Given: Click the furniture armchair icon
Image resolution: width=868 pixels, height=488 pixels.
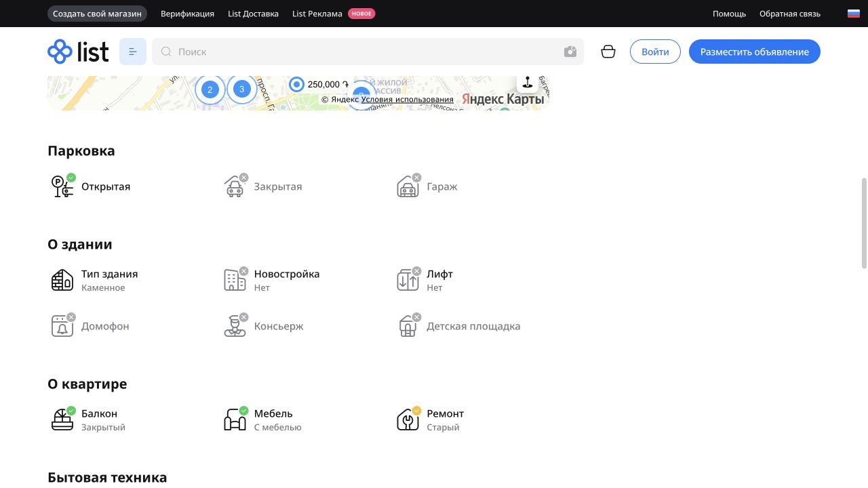Looking at the screenshot, I should (235, 420).
